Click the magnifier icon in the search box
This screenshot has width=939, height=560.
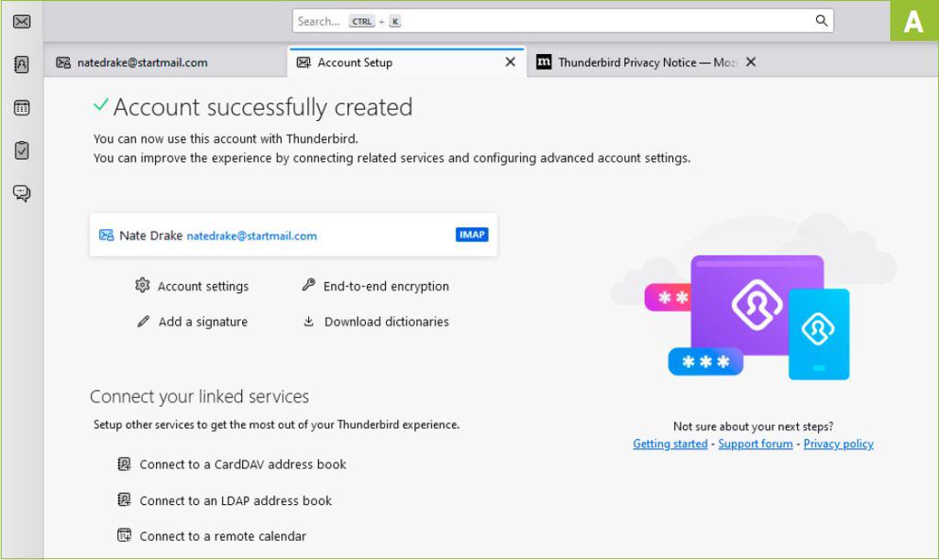(x=822, y=21)
